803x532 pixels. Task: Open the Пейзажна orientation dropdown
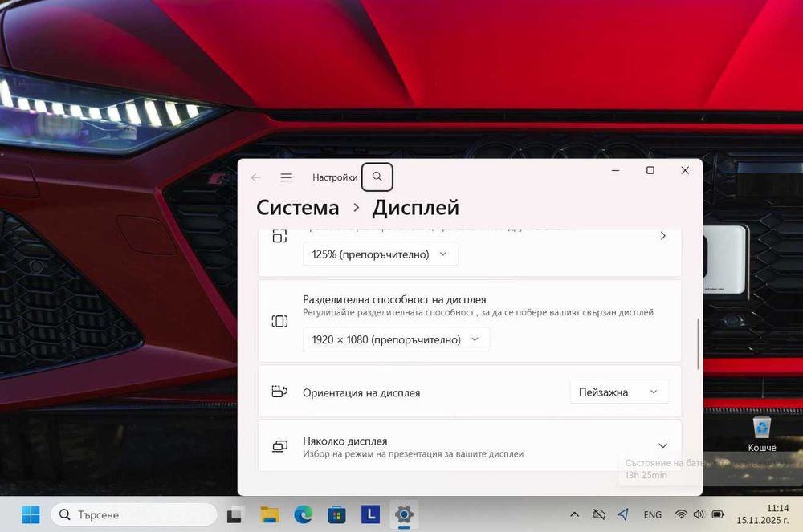click(618, 392)
